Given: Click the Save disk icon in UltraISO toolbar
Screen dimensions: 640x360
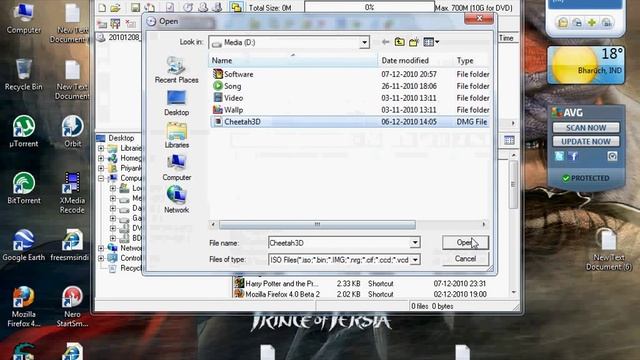Looking at the screenshot, I should (x=135, y=7).
